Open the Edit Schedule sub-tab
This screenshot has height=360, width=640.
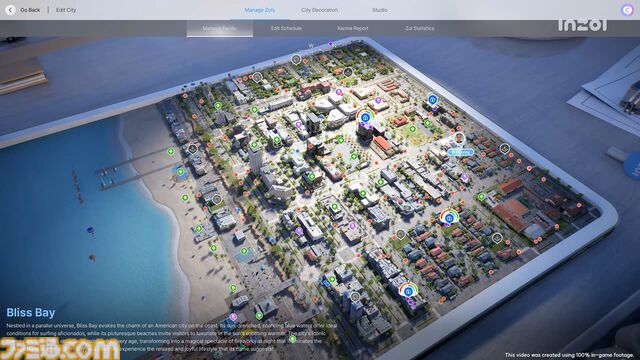286,28
